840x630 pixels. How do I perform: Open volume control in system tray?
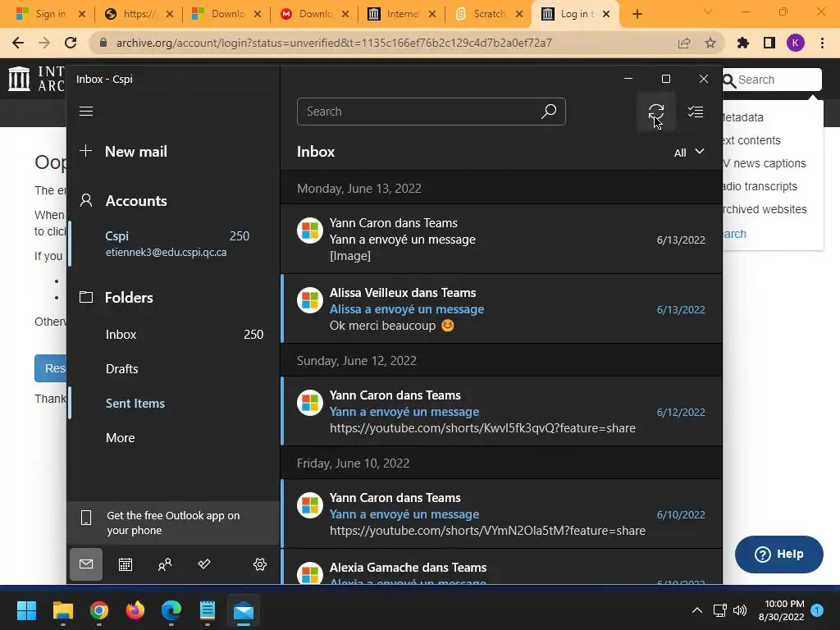tap(740, 610)
